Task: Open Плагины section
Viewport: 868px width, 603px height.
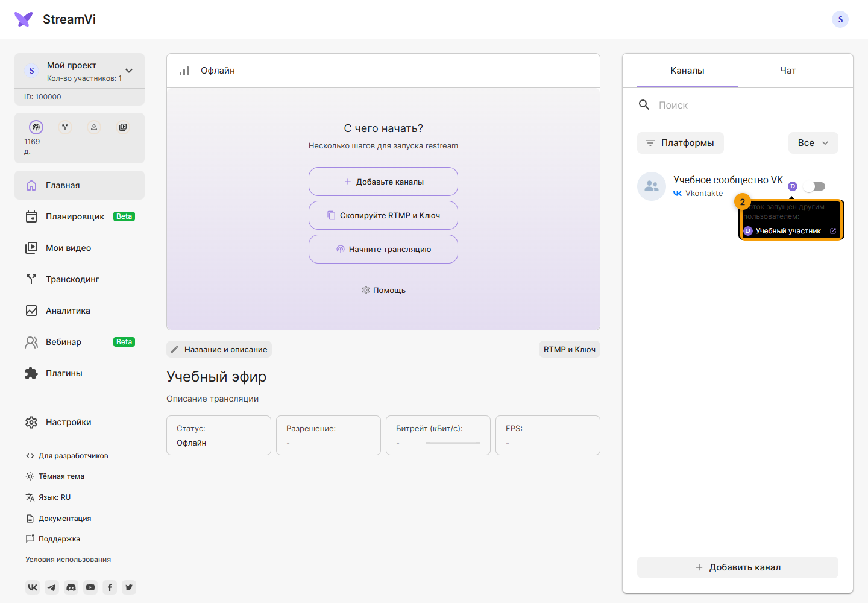Action: click(x=80, y=373)
